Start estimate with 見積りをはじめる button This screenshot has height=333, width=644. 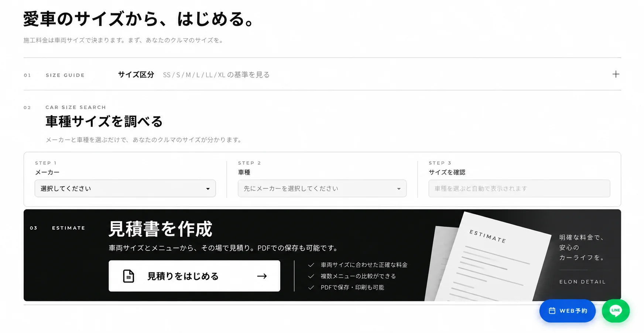(194, 276)
